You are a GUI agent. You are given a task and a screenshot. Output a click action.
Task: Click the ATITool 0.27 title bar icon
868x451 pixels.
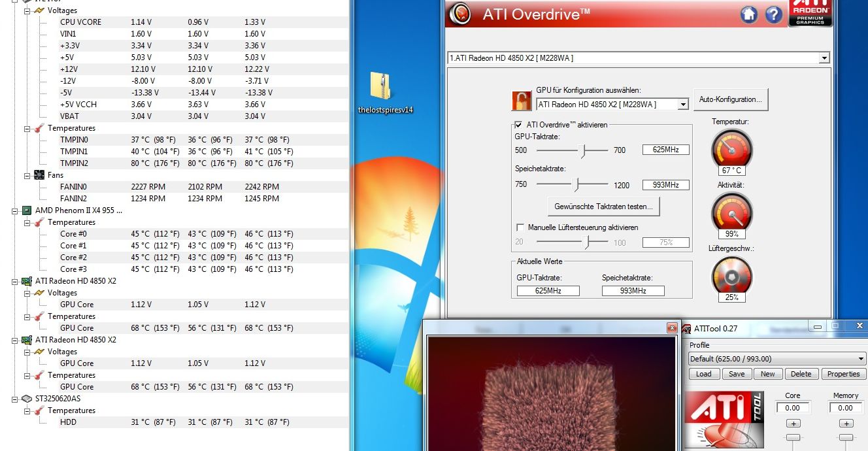[x=686, y=328]
